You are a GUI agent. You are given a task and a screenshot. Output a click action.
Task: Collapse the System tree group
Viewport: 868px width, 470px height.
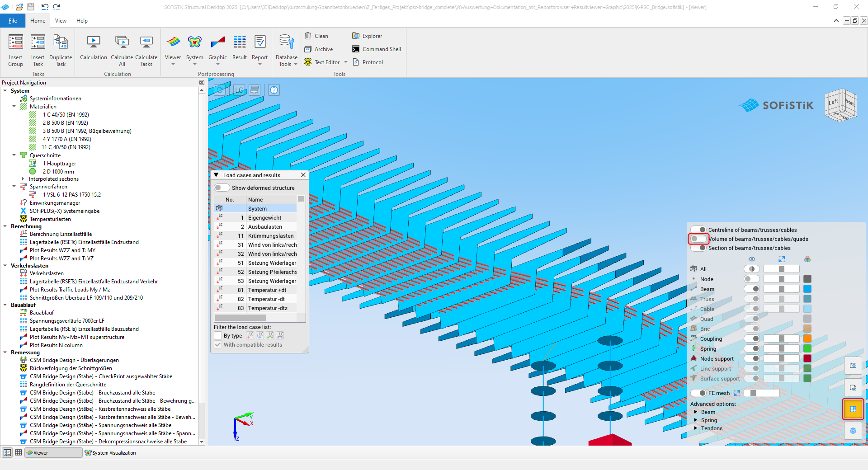tap(5, 91)
